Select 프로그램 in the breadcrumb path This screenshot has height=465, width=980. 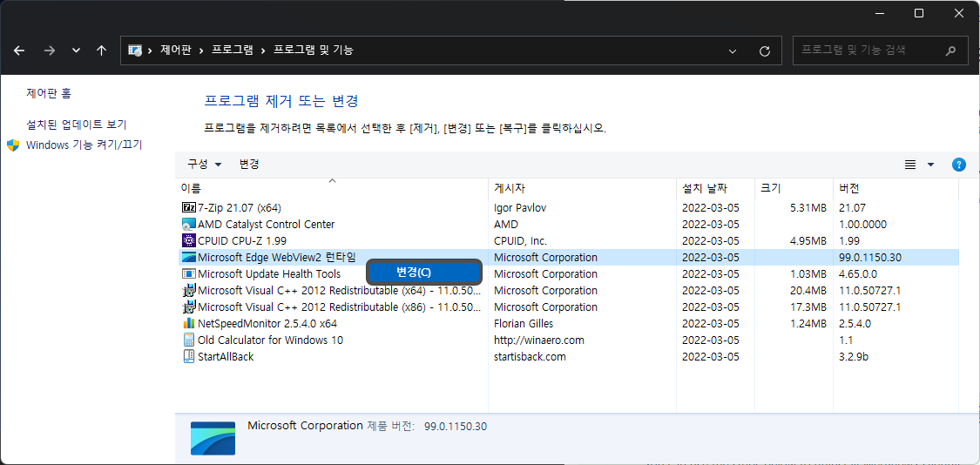[x=233, y=50]
